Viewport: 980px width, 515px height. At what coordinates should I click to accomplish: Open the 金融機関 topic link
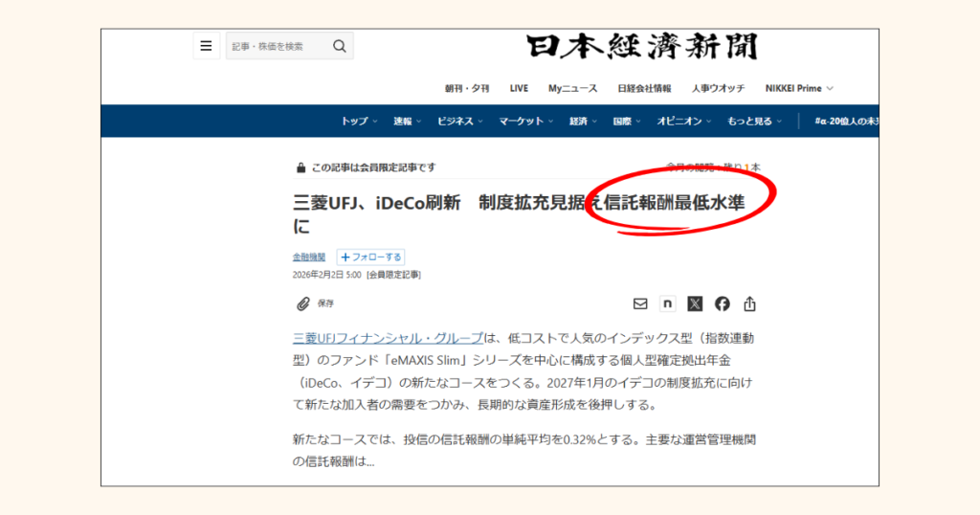click(x=309, y=257)
